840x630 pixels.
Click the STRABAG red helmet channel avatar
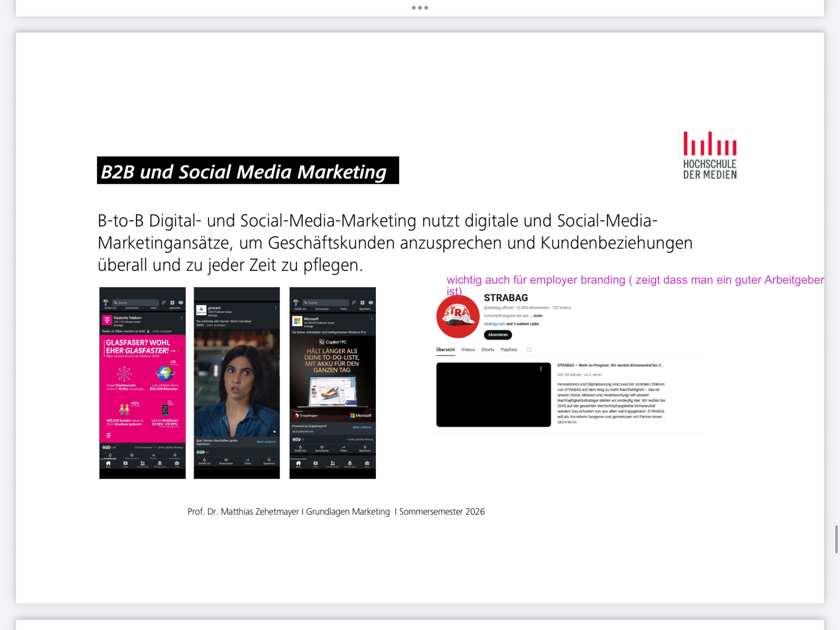[458, 316]
